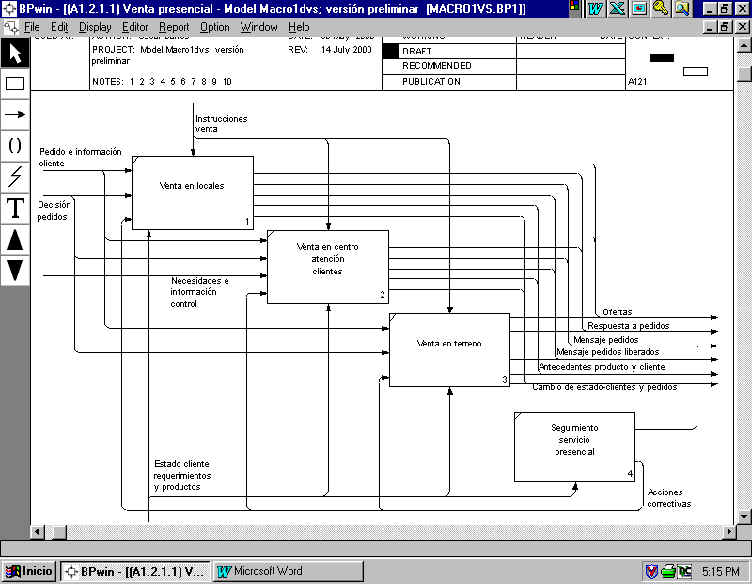Click the BPwin title bar app icon
The image size is (752, 584).
(9, 9)
